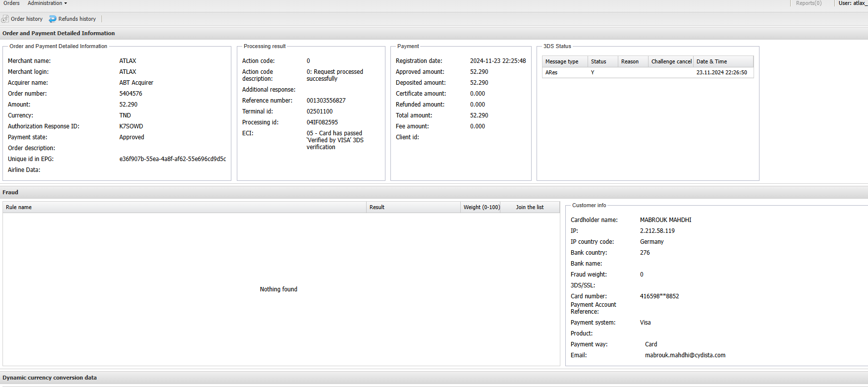This screenshot has height=387, width=868.
Task: Select the ARes row in 3DS Status
Action: (551, 72)
